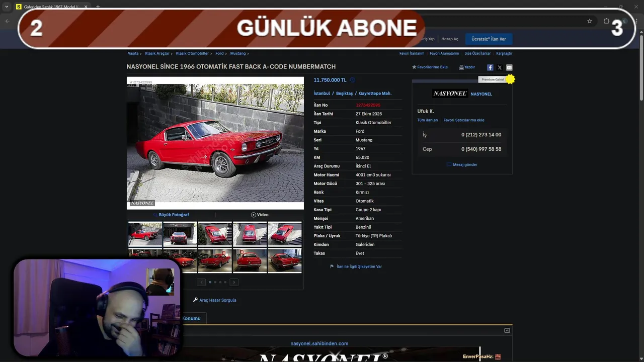This screenshot has height=362, width=644.
Task: Bookmark the page with browser star icon
Action: point(590,21)
